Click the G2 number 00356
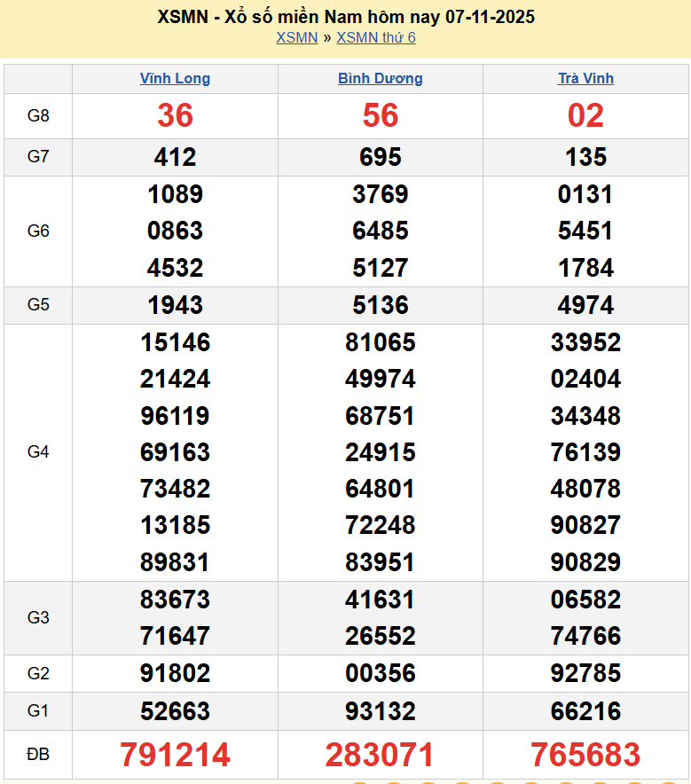691x784 pixels. click(x=380, y=673)
